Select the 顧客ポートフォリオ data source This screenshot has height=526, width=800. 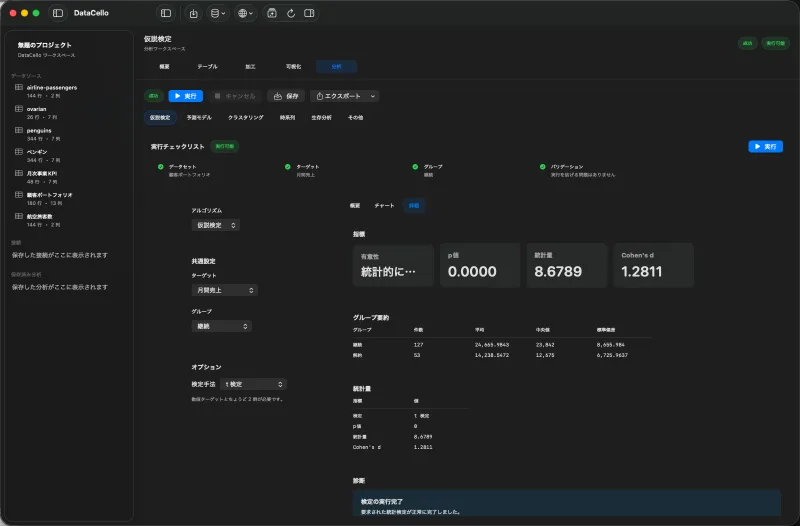[x=69, y=198]
